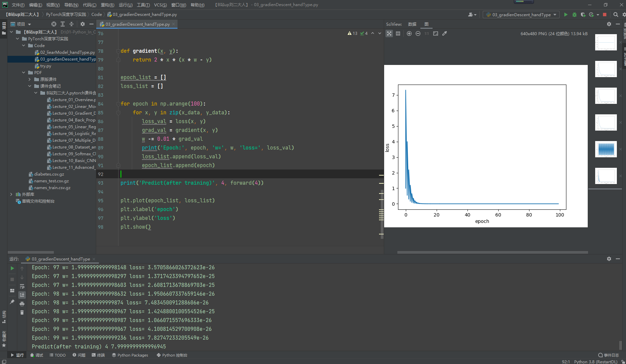
Task: Fold the gradient function at line 78
Action: (x=118, y=51)
